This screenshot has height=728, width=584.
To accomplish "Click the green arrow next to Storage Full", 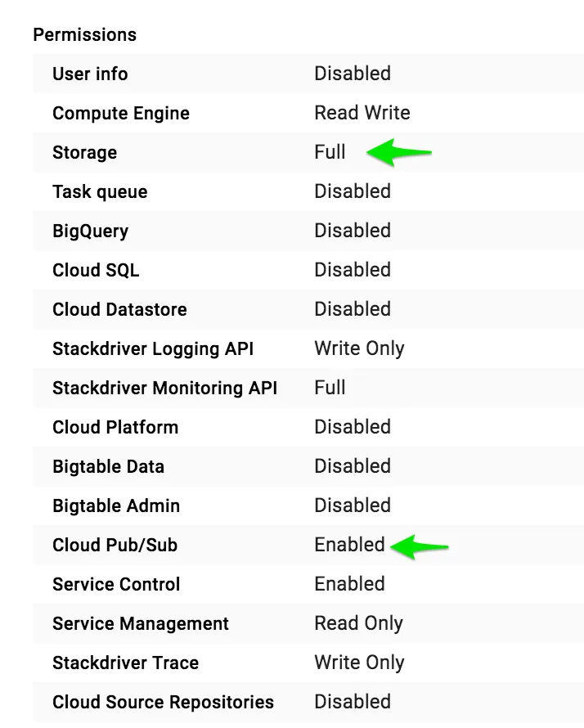I will [x=399, y=152].
